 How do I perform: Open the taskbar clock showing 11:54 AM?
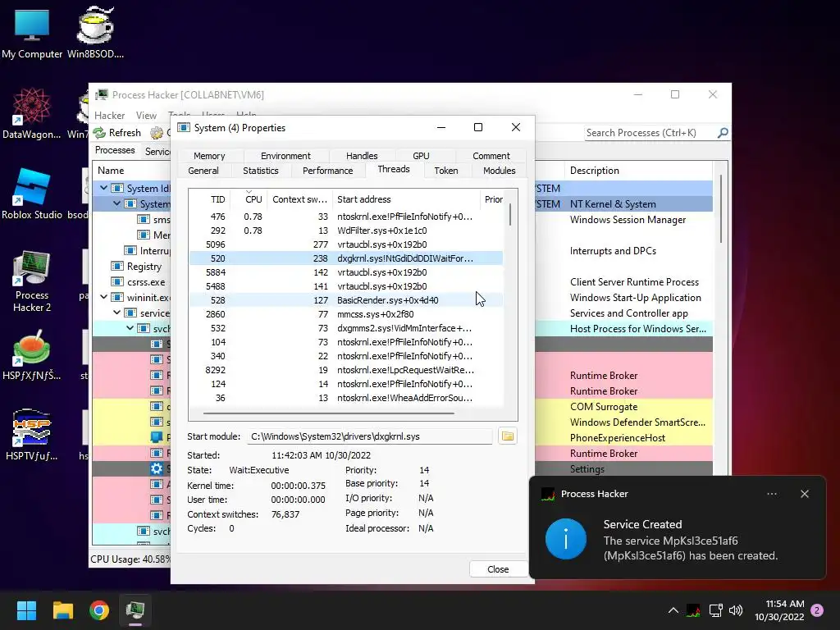779,610
